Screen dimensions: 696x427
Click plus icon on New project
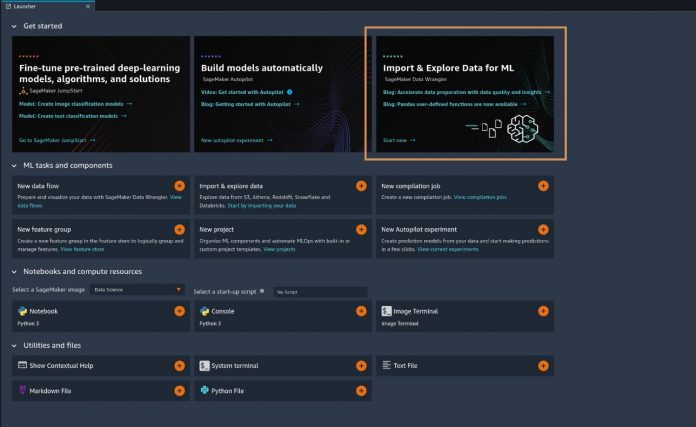click(361, 229)
